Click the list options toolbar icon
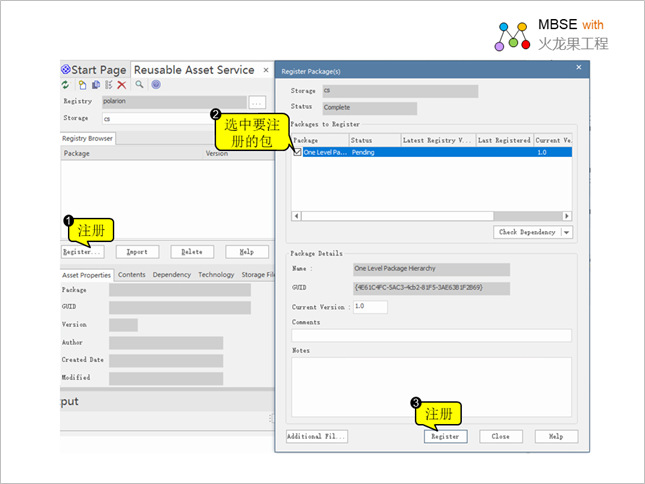 108,86
